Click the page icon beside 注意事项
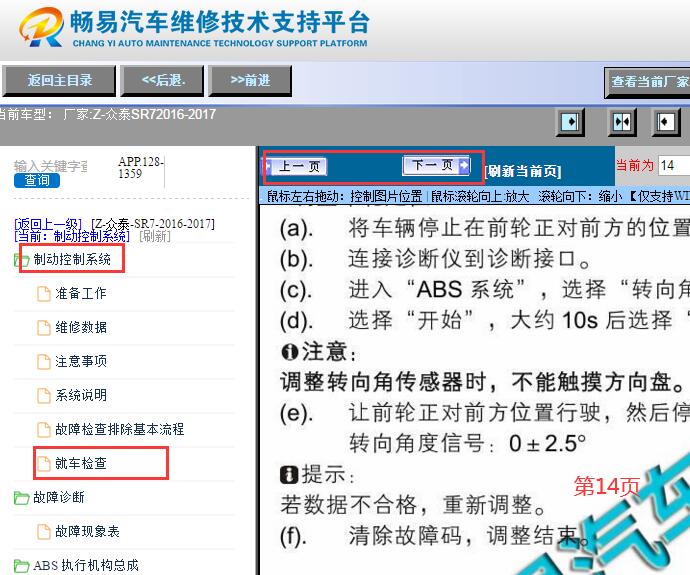 coord(44,362)
